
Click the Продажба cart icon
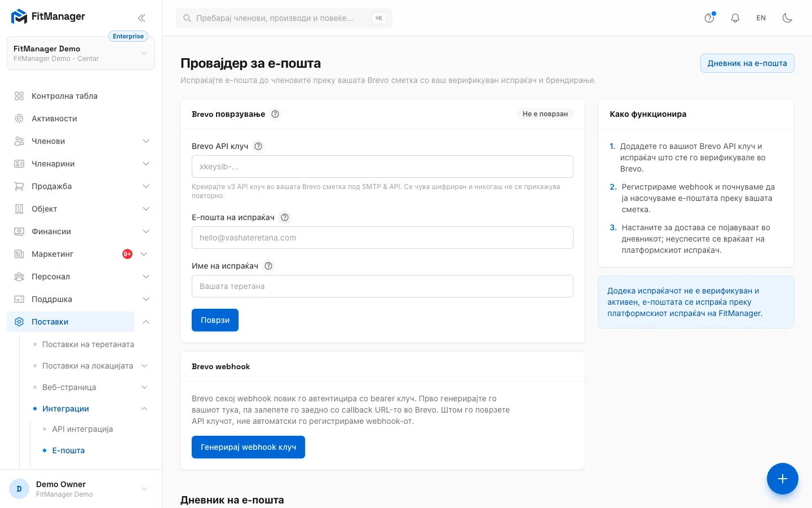coord(19,186)
